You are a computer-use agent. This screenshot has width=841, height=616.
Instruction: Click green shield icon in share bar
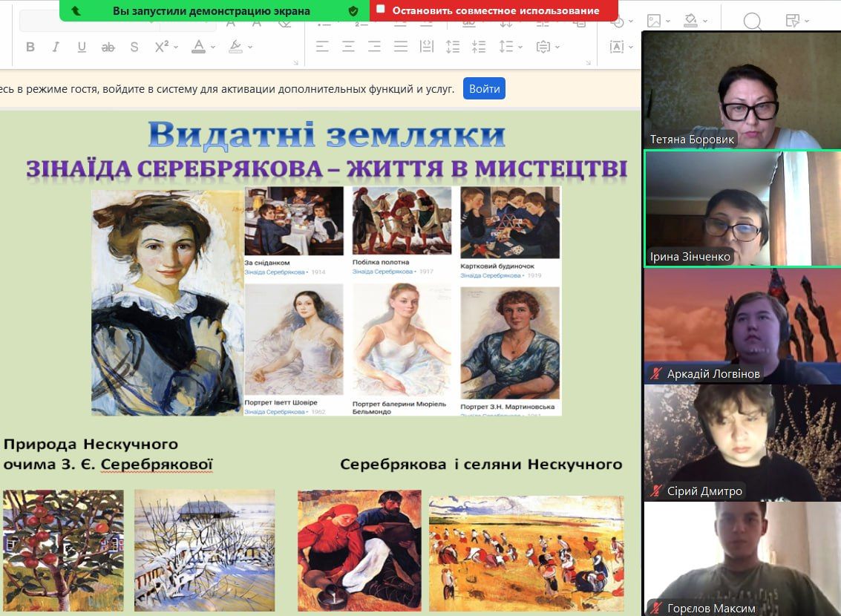coord(353,10)
